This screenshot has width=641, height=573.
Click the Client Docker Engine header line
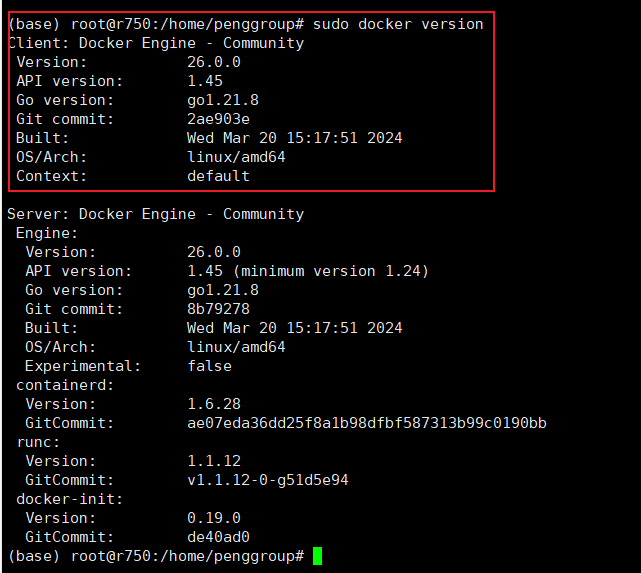156,43
